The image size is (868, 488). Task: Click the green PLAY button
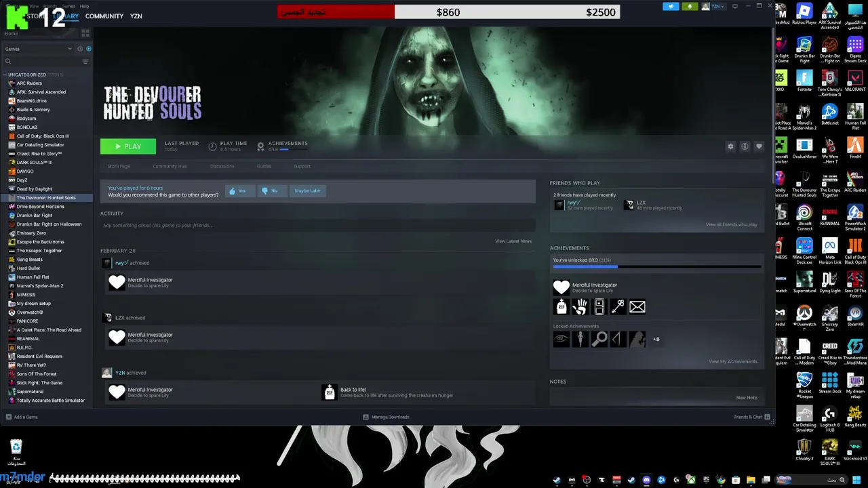pyautogui.click(x=128, y=146)
